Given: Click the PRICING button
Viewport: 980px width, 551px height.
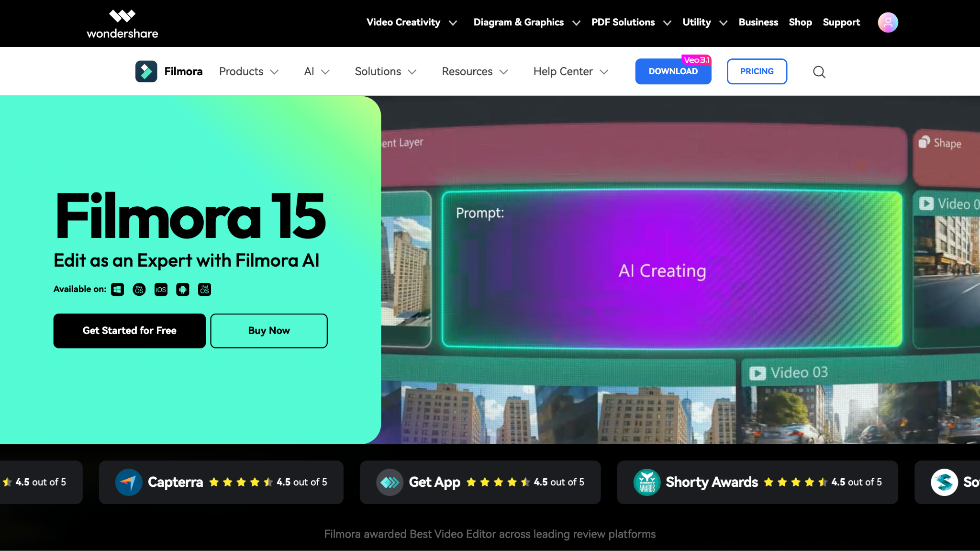Looking at the screenshot, I should (757, 71).
